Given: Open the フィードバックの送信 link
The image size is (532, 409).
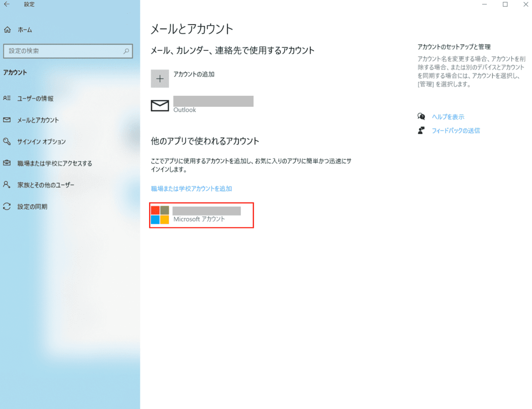Looking at the screenshot, I should pyautogui.click(x=456, y=131).
